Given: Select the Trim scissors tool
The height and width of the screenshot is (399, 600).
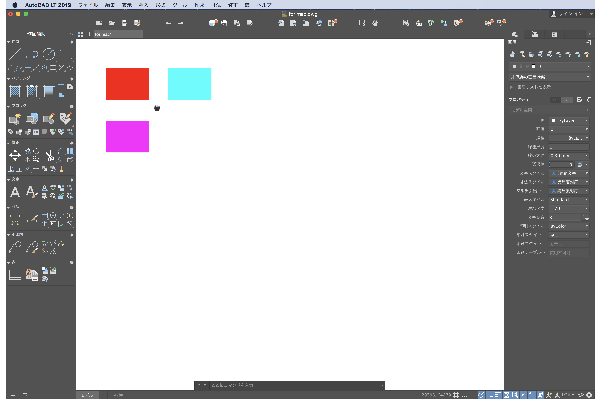Looking at the screenshot, I should (49, 156).
